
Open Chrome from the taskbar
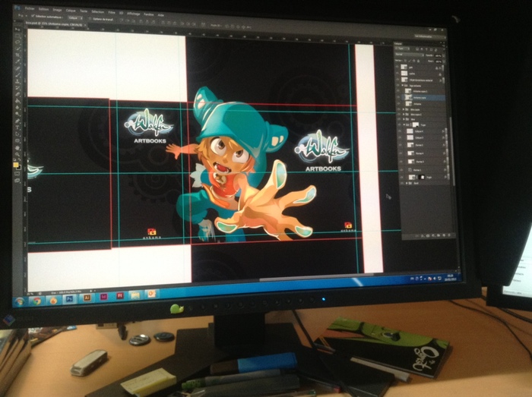click(36, 301)
